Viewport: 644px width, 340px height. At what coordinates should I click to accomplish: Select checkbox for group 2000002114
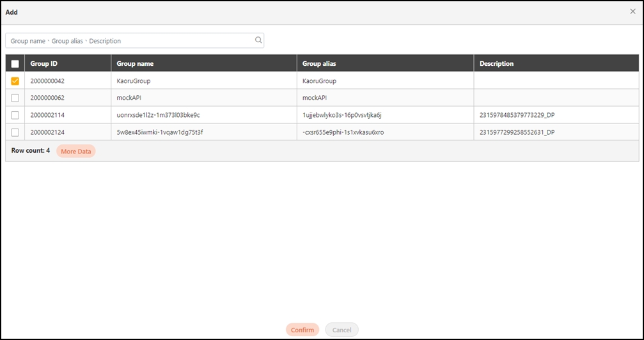point(15,115)
